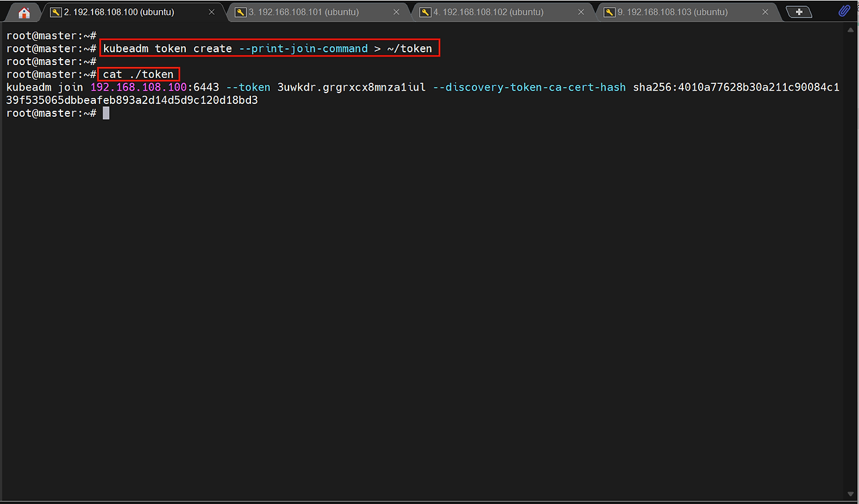This screenshot has height=504, width=859.
Task: Close the 192.168.108.102 session tab
Action: (x=581, y=12)
